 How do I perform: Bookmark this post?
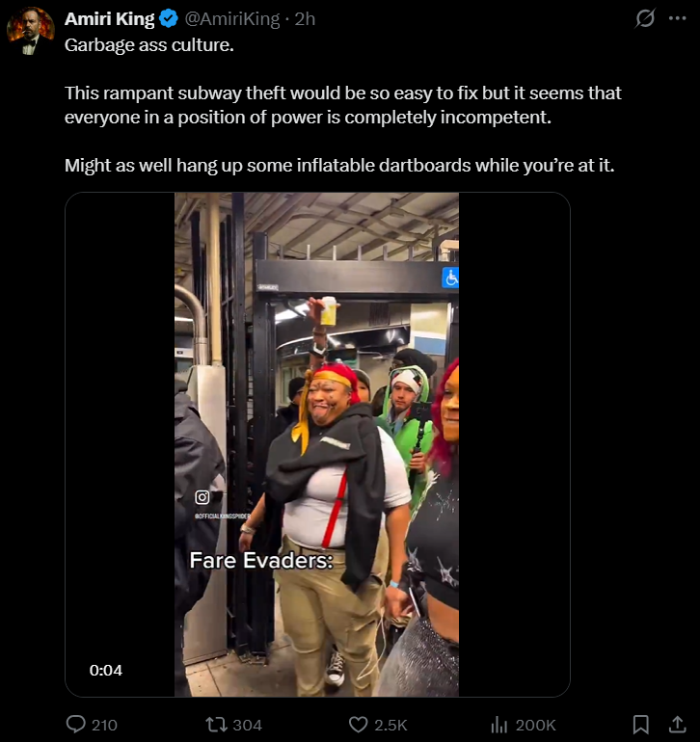click(x=641, y=724)
